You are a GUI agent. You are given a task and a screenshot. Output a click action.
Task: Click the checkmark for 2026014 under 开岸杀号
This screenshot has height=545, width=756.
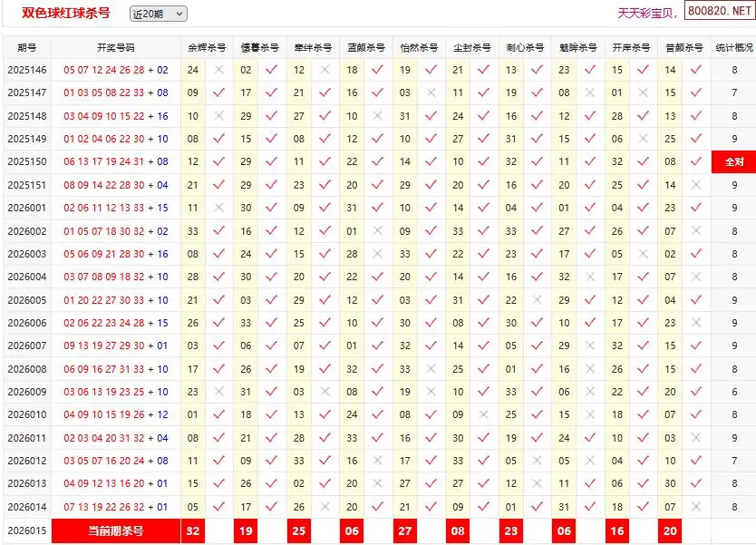pos(643,507)
